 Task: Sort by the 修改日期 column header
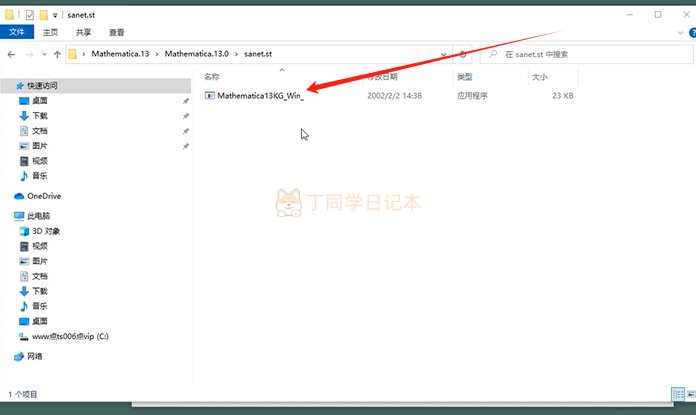(x=382, y=77)
